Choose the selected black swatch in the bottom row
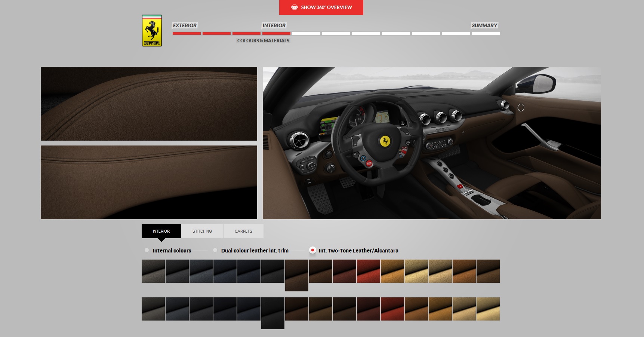Image resolution: width=644 pixels, height=337 pixels. [272, 313]
